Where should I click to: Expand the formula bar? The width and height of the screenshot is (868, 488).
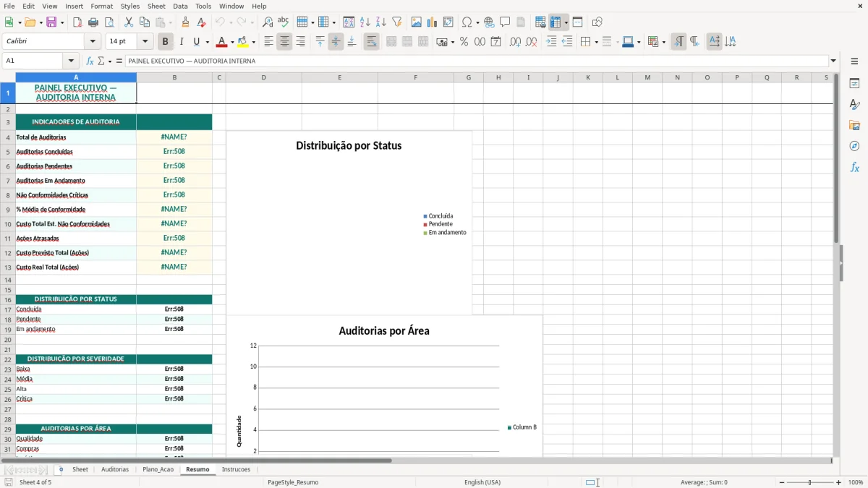[833, 61]
